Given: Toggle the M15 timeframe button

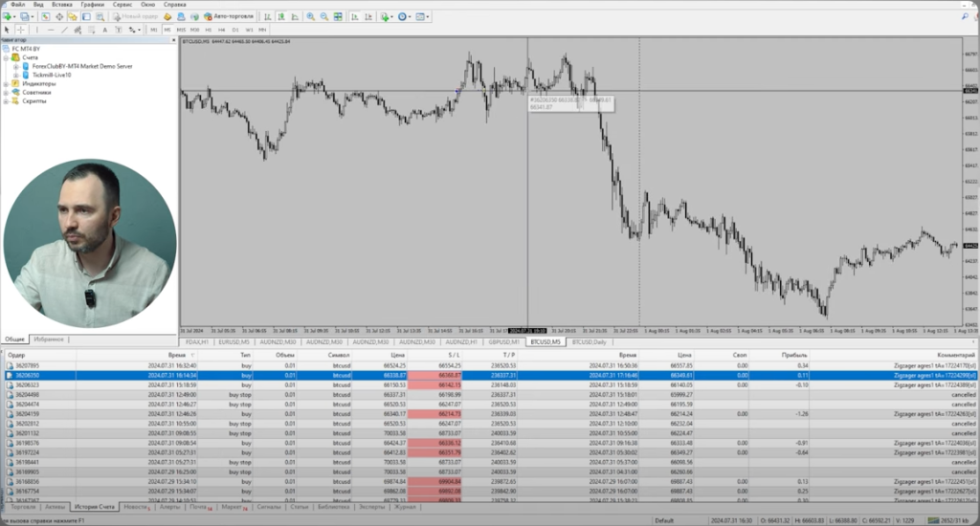Looking at the screenshot, I should point(181,30).
